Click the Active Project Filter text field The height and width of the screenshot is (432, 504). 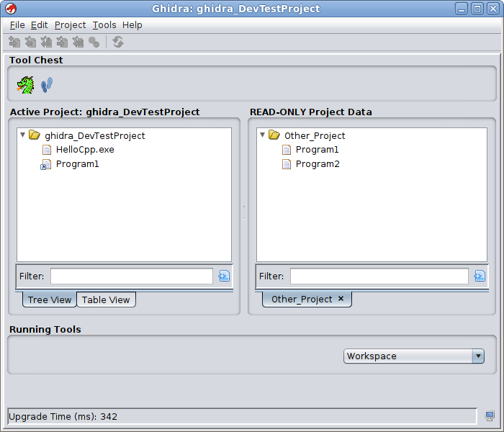(x=131, y=276)
